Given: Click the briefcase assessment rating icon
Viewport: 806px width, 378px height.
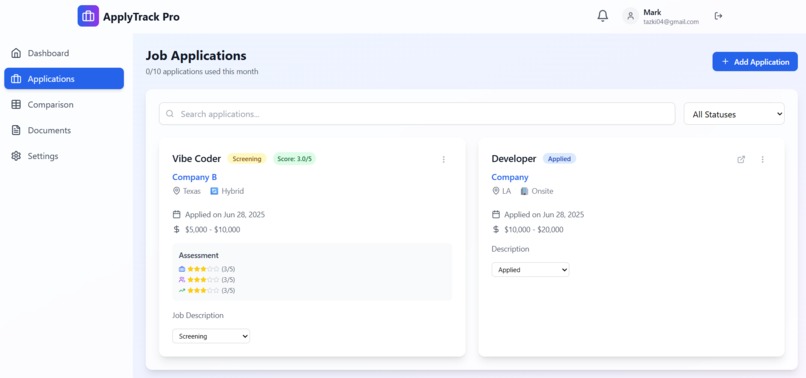Looking at the screenshot, I should pyautogui.click(x=181, y=269).
